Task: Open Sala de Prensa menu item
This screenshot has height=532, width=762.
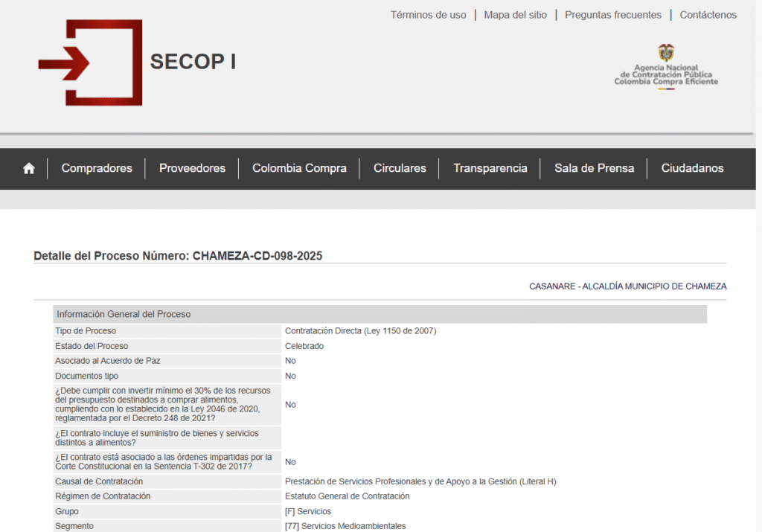Action: point(594,168)
